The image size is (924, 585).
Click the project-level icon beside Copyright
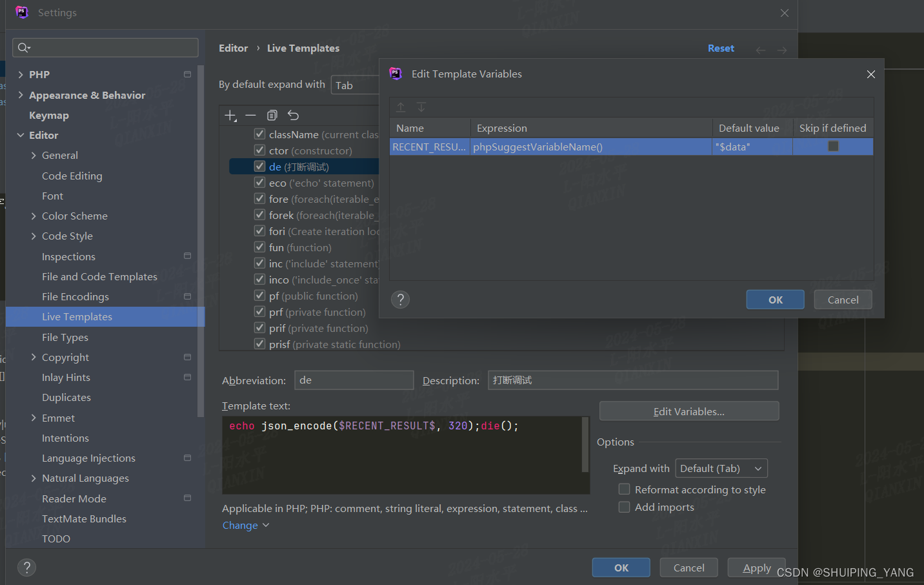pos(188,357)
